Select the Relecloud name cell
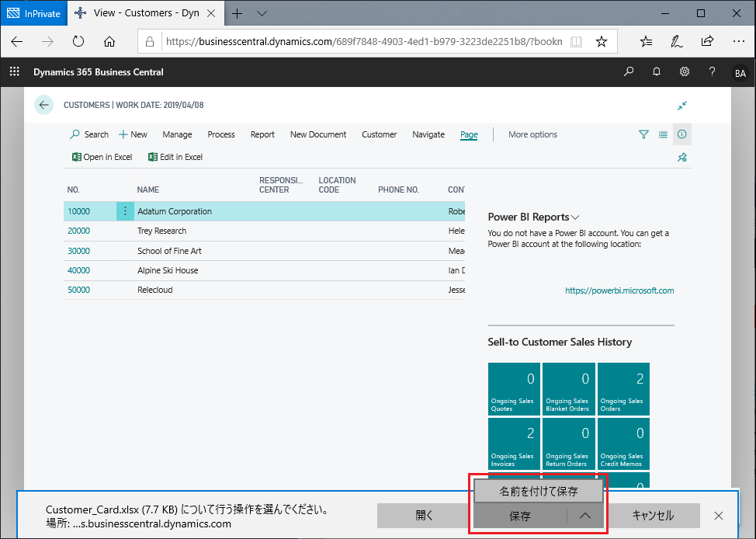The height and width of the screenshot is (539, 756). (154, 290)
